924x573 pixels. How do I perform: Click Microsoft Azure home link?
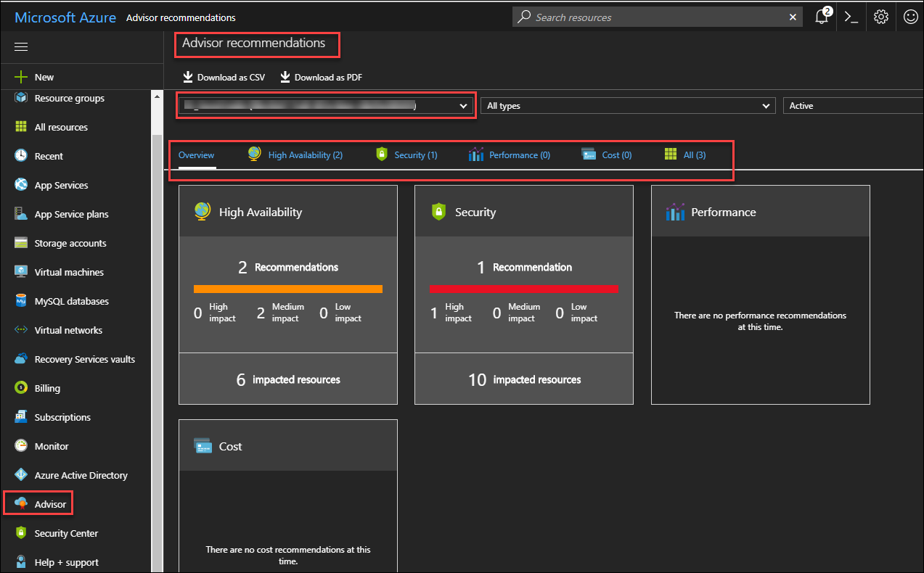pos(65,17)
